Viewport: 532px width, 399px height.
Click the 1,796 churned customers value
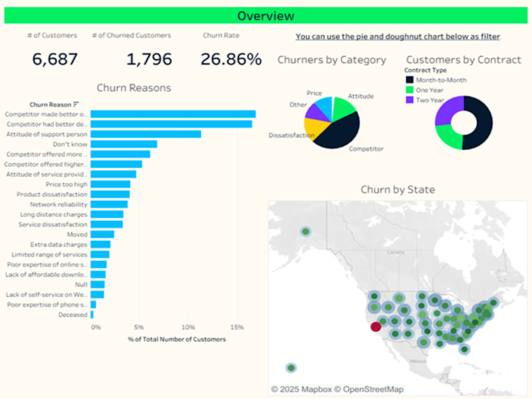click(x=149, y=59)
